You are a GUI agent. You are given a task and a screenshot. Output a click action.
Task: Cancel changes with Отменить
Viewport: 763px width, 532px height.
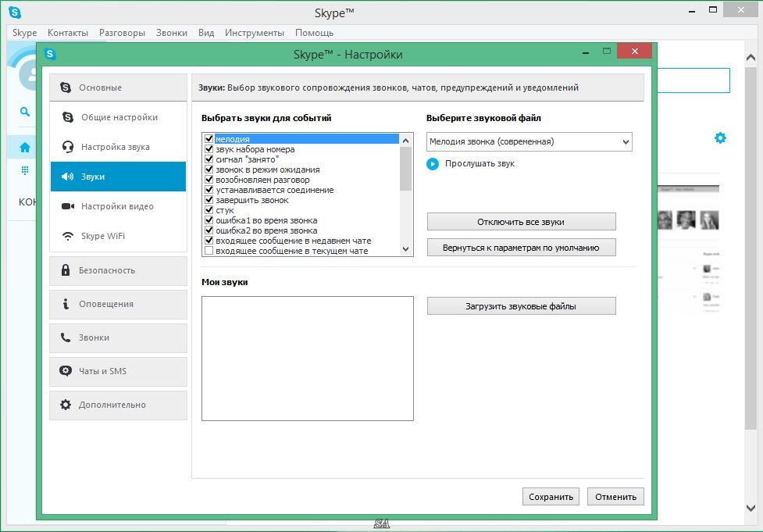click(615, 497)
